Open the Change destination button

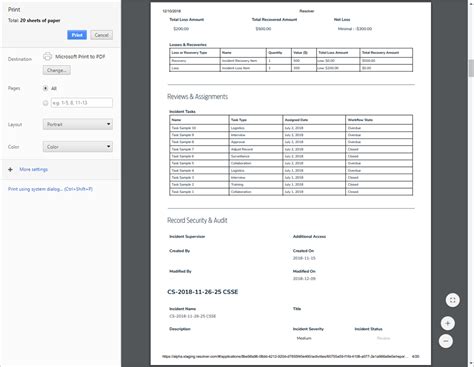pyautogui.click(x=57, y=70)
